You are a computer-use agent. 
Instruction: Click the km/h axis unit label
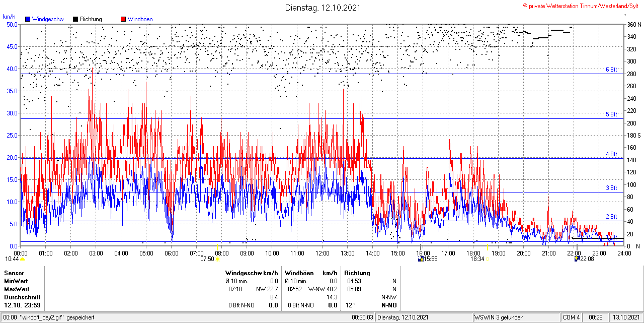click(9, 17)
